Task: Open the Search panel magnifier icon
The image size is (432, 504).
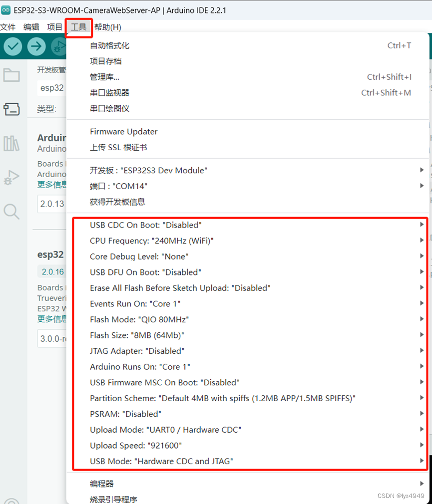Action: (11, 212)
